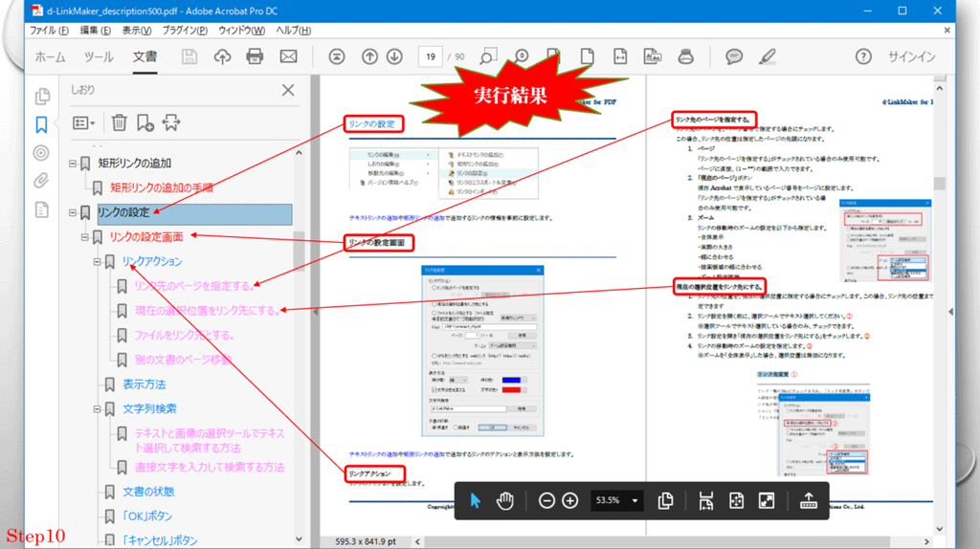980x549 pixels.
Task: Toggle the page thumbnails panel icon
Action: click(x=41, y=96)
